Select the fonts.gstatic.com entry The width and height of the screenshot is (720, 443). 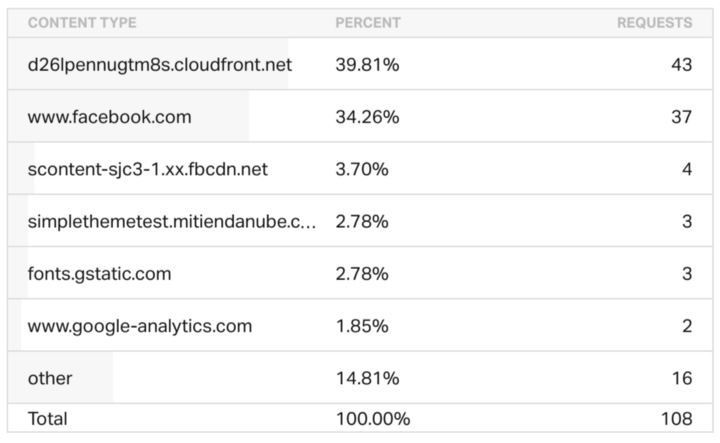tap(99, 274)
